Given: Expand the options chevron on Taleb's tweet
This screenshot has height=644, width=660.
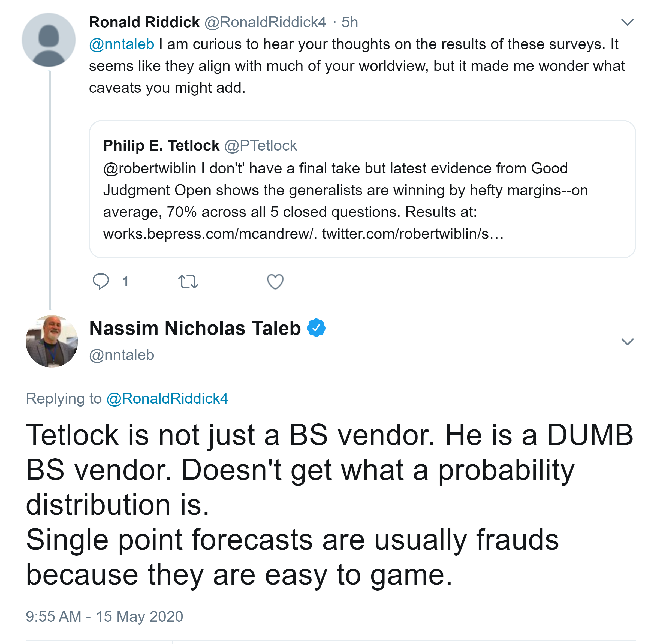Looking at the screenshot, I should coord(627,342).
